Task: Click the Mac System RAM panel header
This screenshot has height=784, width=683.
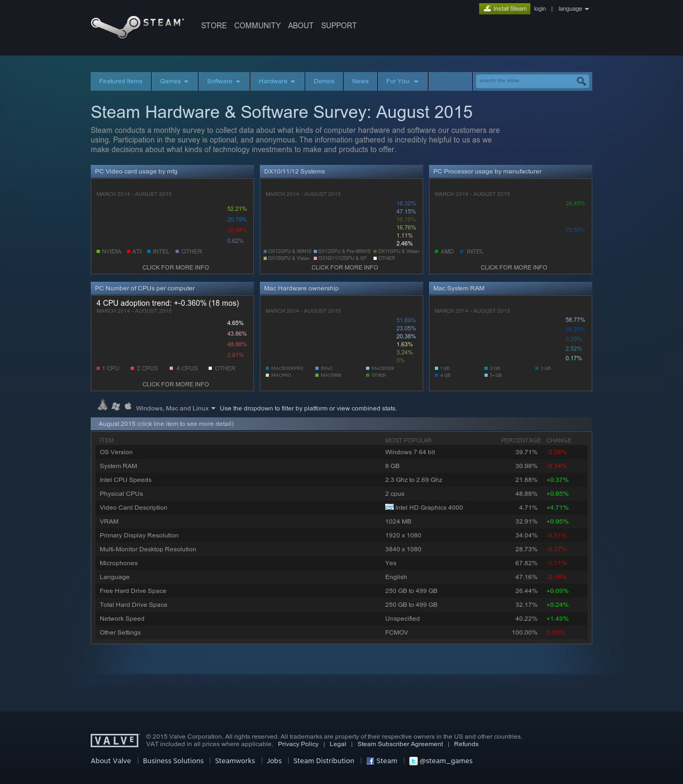Action: [511, 288]
